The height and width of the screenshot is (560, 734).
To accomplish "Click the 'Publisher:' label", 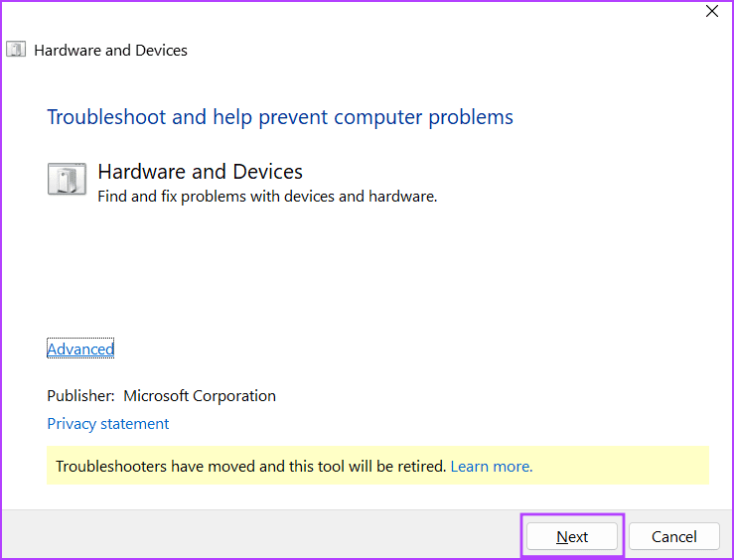I will pyautogui.click(x=80, y=396).
